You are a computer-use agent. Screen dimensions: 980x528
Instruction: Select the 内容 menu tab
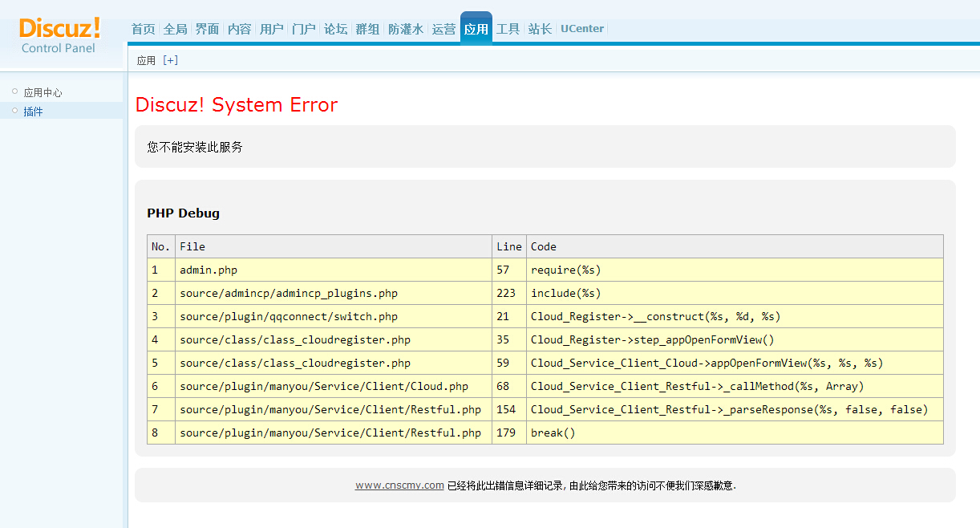tap(239, 29)
